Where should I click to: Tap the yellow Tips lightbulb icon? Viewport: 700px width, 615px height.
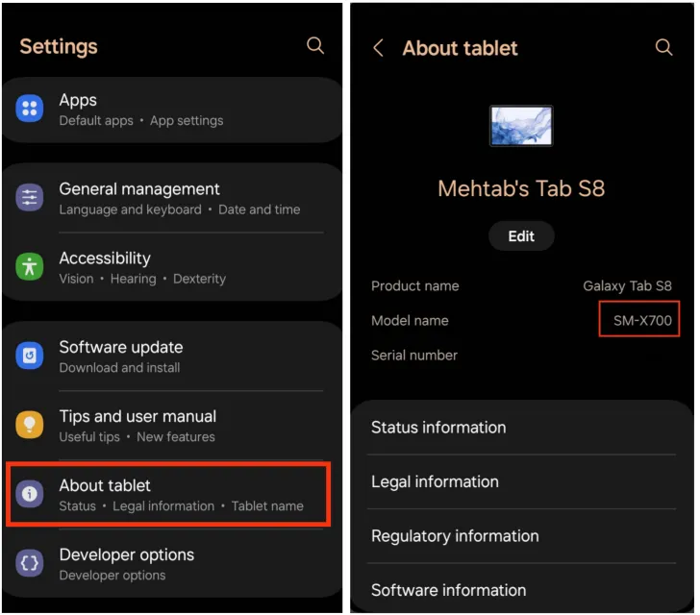pos(30,425)
